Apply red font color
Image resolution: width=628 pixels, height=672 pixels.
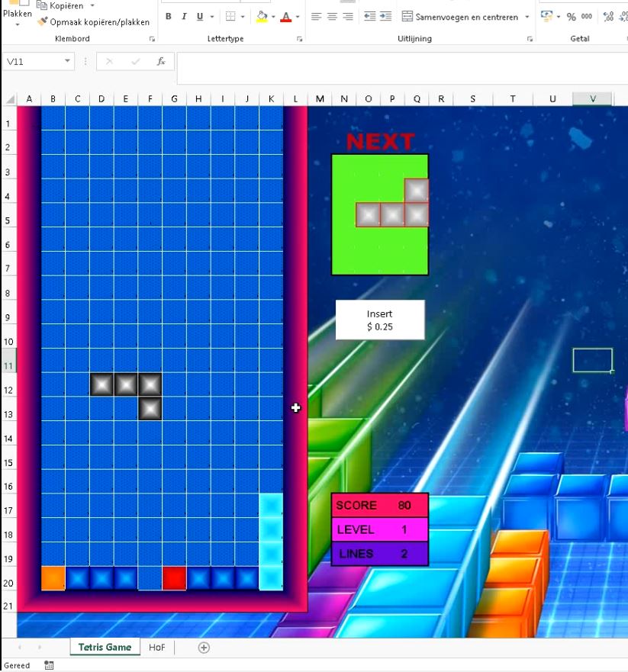click(286, 17)
